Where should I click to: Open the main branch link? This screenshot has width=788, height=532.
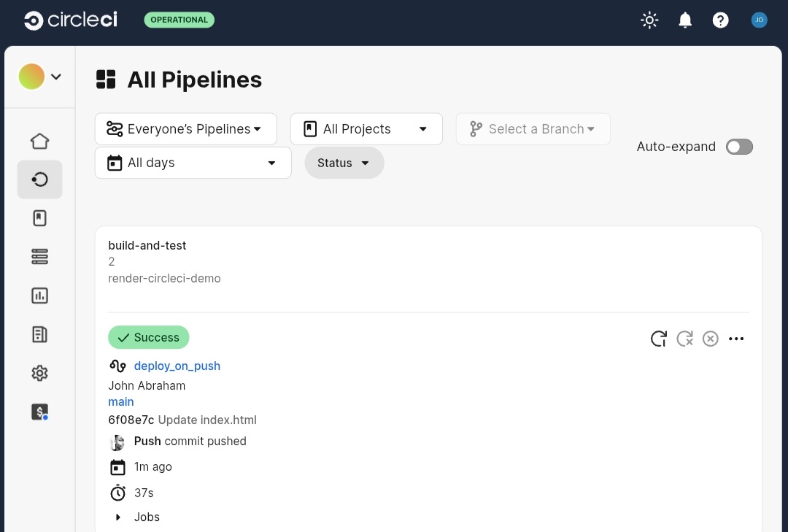click(x=121, y=401)
